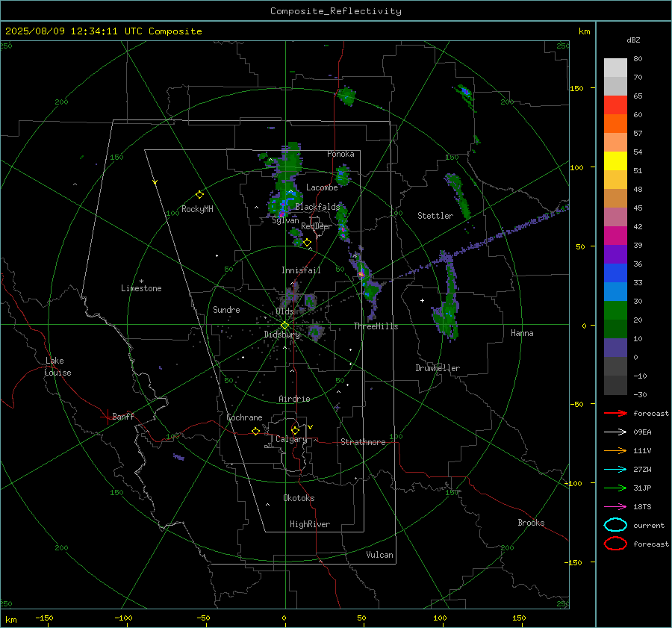
Task: Click the green 31JP arrow icon
Action: pos(615,488)
